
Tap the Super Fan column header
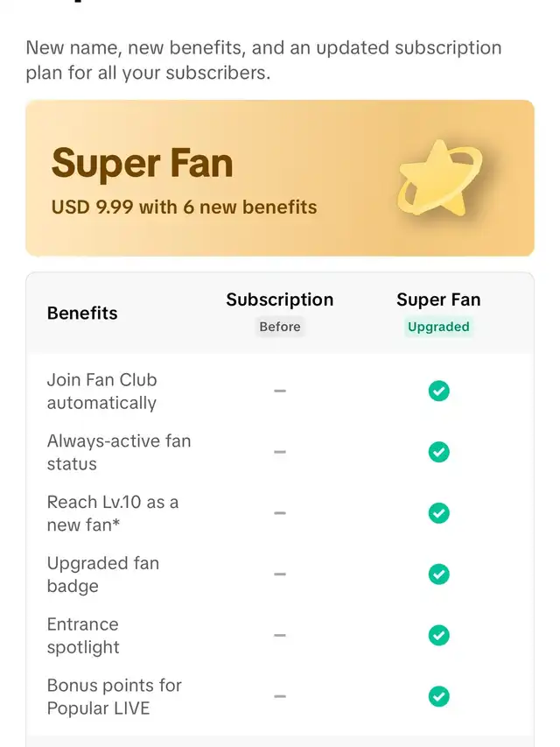pos(438,300)
